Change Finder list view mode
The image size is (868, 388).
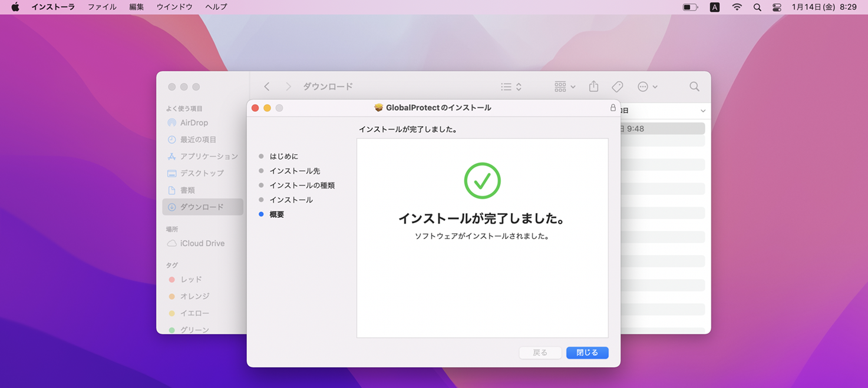(511, 87)
